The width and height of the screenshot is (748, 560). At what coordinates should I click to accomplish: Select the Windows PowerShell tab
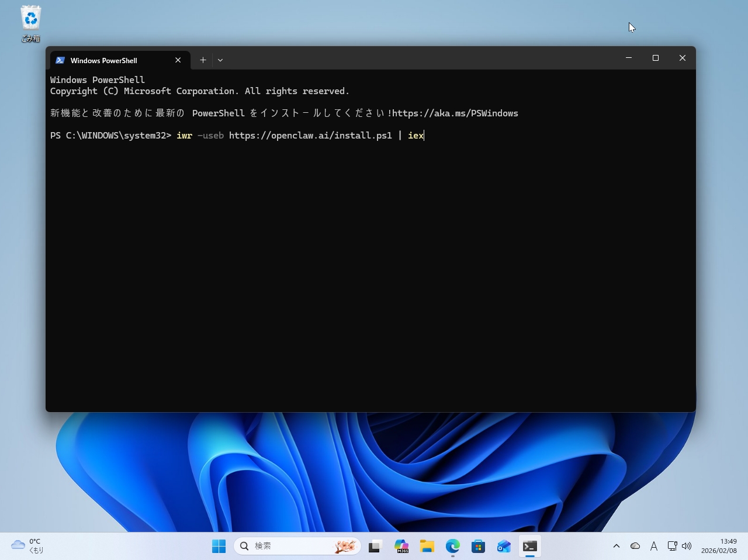[105, 60]
